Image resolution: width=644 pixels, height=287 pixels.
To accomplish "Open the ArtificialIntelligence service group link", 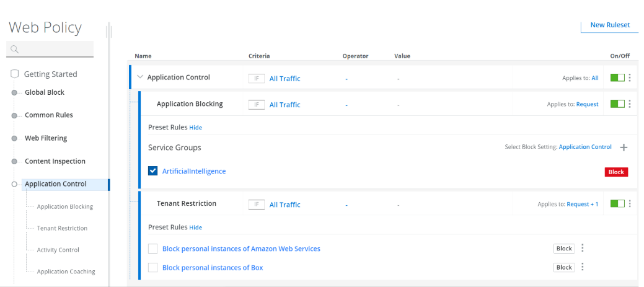I will click(x=194, y=171).
